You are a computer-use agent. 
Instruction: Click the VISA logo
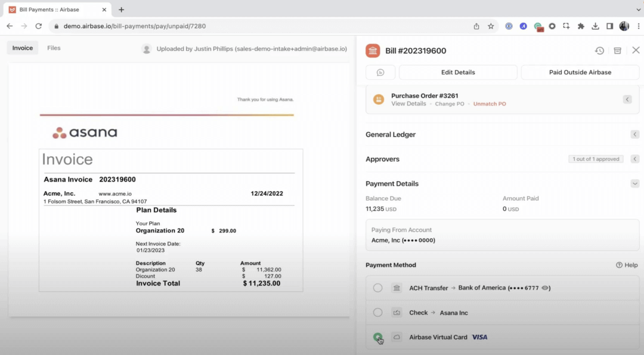pos(479,337)
